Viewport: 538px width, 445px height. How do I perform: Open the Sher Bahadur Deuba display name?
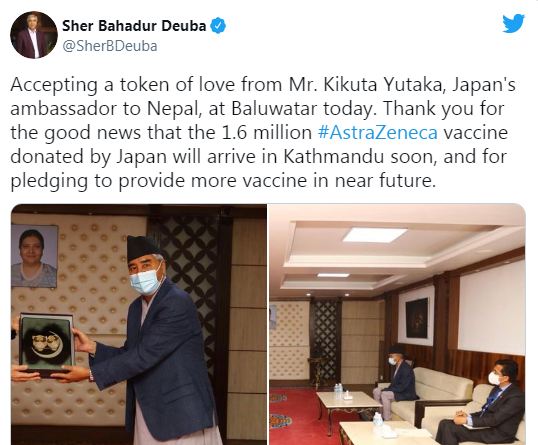click(134, 26)
